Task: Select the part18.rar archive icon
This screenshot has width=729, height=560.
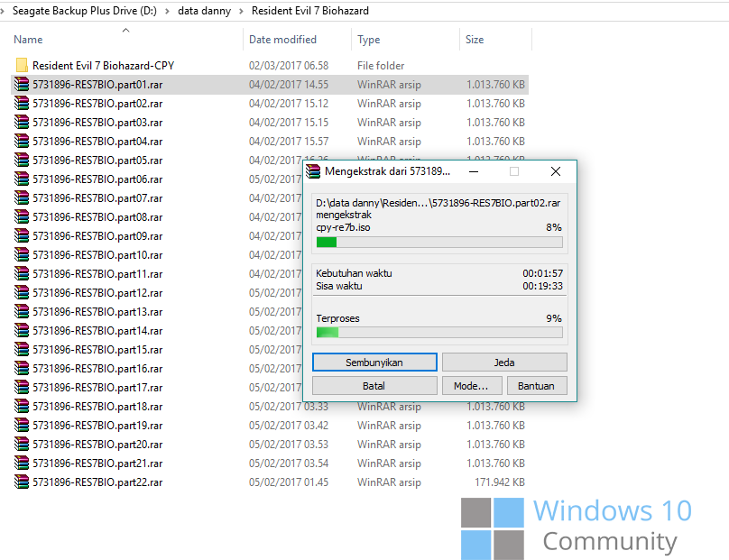Action: tap(22, 406)
